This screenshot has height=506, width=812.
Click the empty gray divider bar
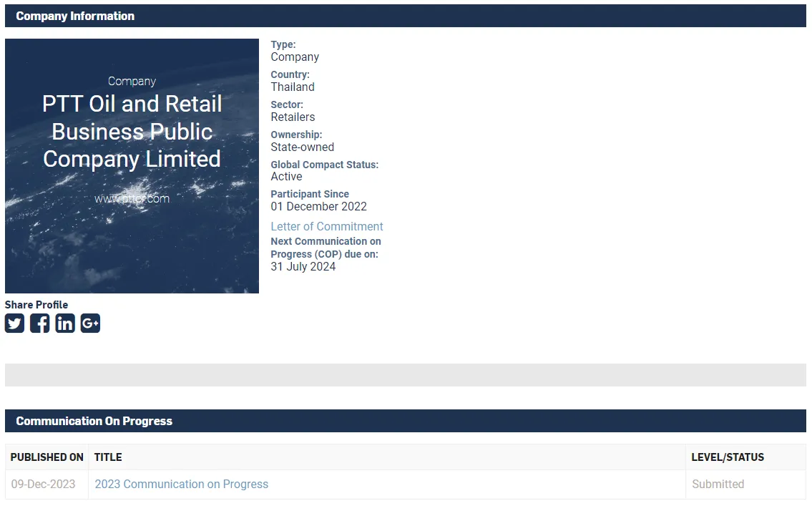pyautogui.click(x=405, y=375)
